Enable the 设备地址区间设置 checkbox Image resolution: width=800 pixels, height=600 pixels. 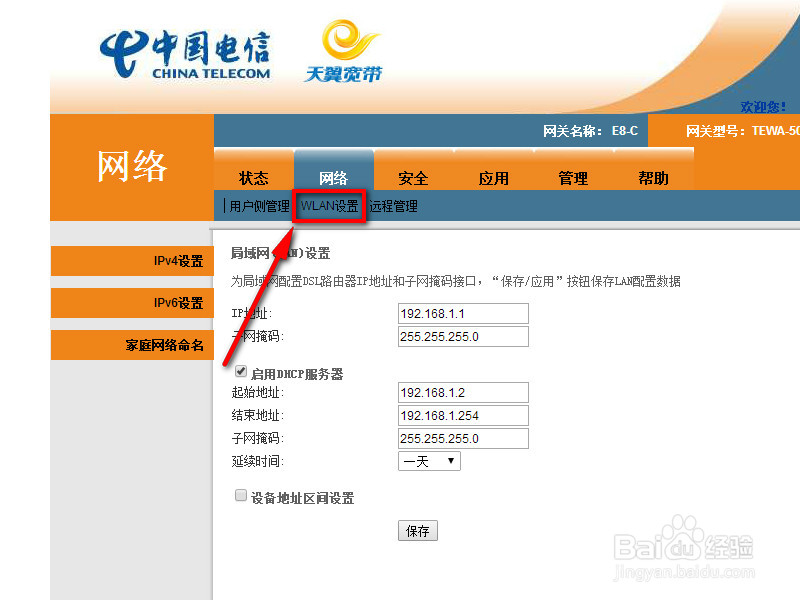pyautogui.click(x=241, y=494)
